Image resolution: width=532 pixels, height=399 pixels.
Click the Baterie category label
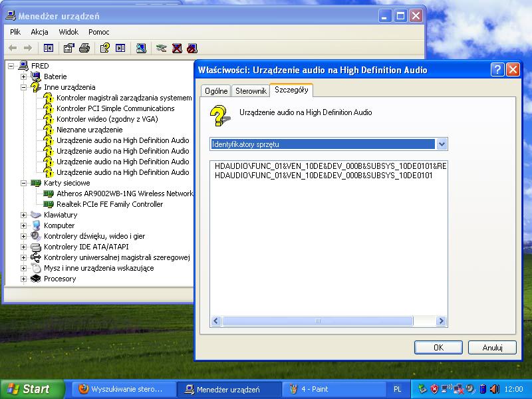[55, 76]
